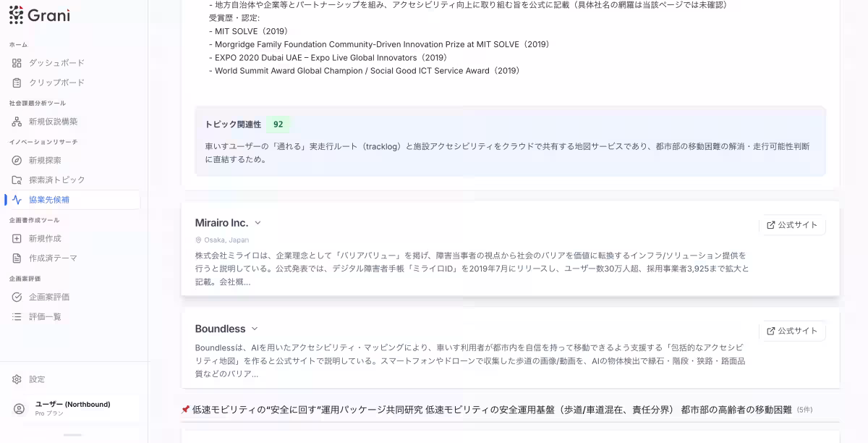
Task: Expand the Mirairo Inc. chevron
Action: tap(258, 223)
